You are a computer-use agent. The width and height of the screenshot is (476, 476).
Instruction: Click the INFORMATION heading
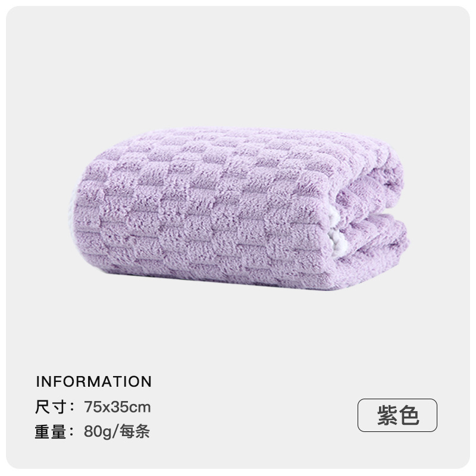(94, 381)
